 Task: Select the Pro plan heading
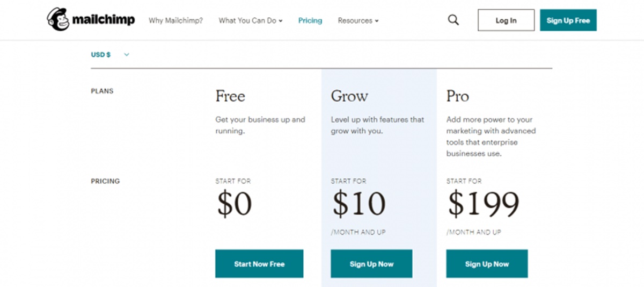coord(457,97)
